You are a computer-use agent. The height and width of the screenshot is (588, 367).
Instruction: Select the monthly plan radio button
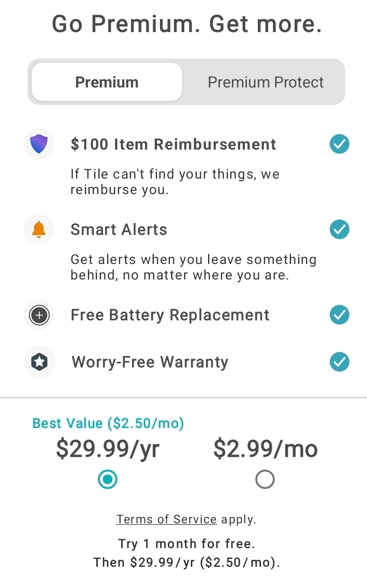pyautogui.click(x=265, y=480)
